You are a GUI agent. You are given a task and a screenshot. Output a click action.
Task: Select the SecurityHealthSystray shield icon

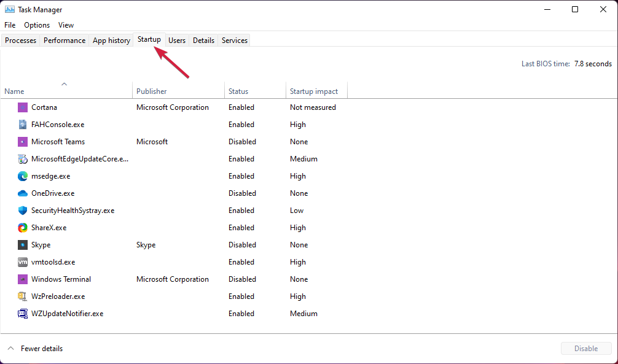click(x=23, y=211)
